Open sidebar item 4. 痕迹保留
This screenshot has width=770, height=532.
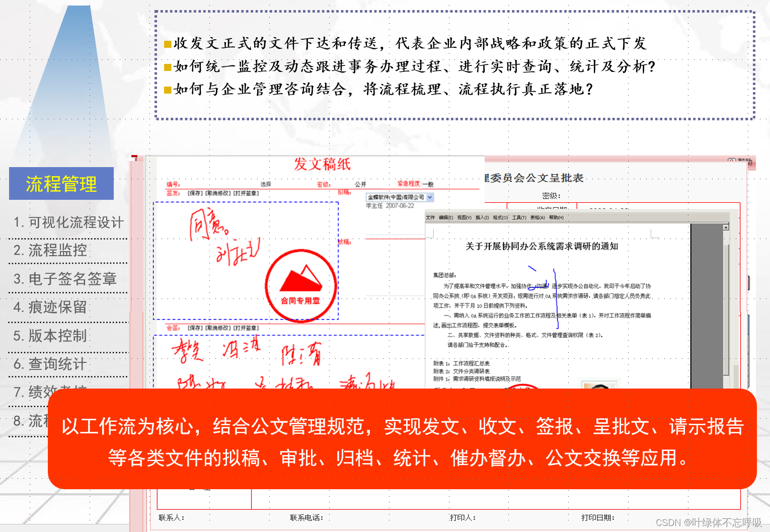coord(50,307)
